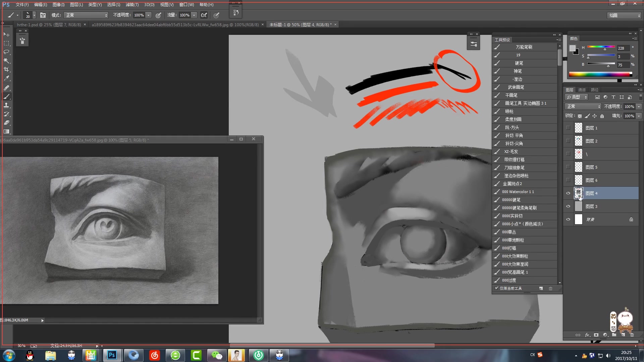The width and height of the screenshot is (644, 362).
Task: Open brush size preset picker arrow
Action: pyautogui.click(x=34, y=15)
